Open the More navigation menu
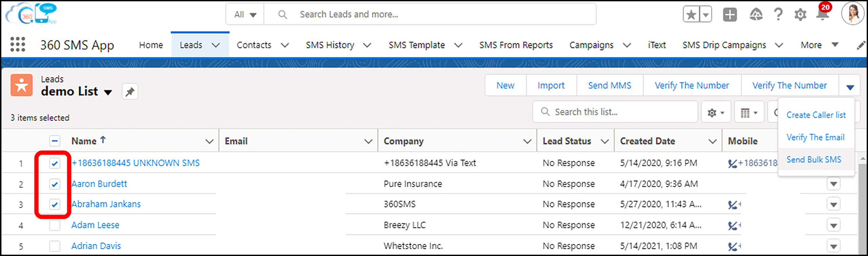This screenshot has width=868, height=256. coord(819,45)
